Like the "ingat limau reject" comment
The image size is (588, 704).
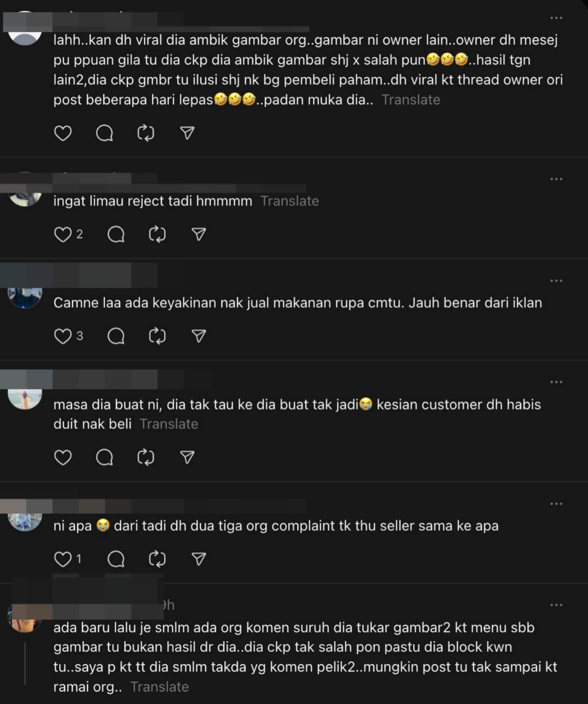pyautogui.click(x=63, y=234)
